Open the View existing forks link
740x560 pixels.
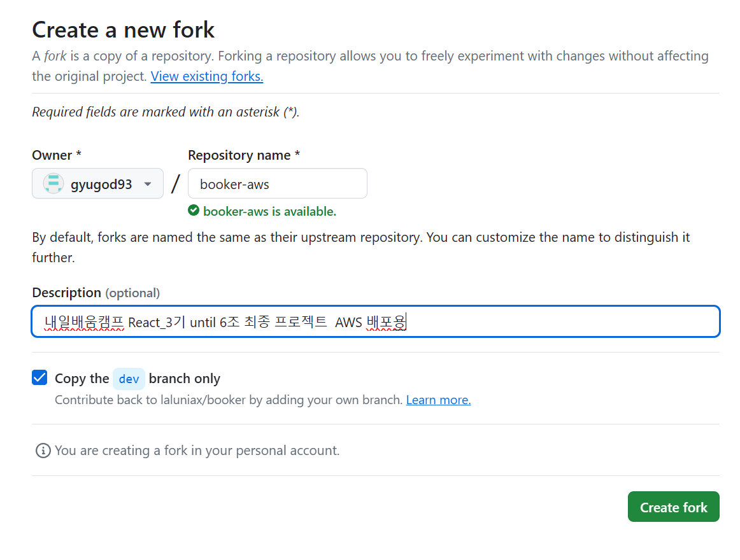tap(206, 76)
